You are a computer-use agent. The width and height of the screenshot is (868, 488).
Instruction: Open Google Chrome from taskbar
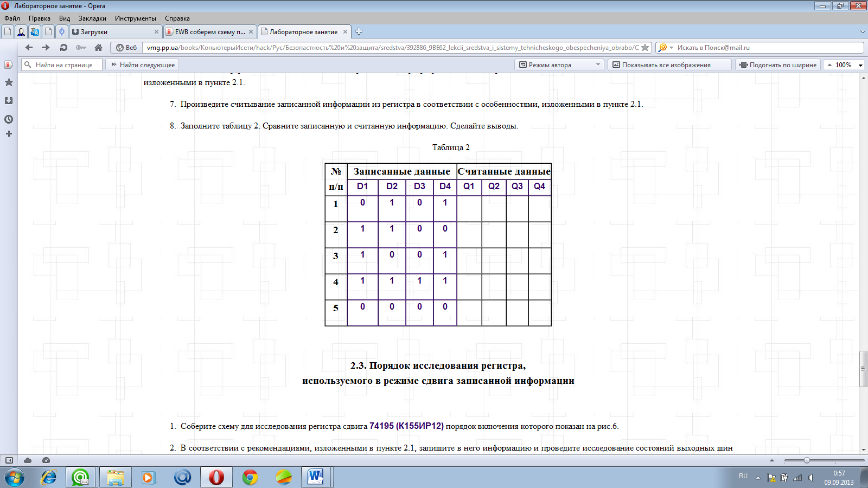point(250,477)
